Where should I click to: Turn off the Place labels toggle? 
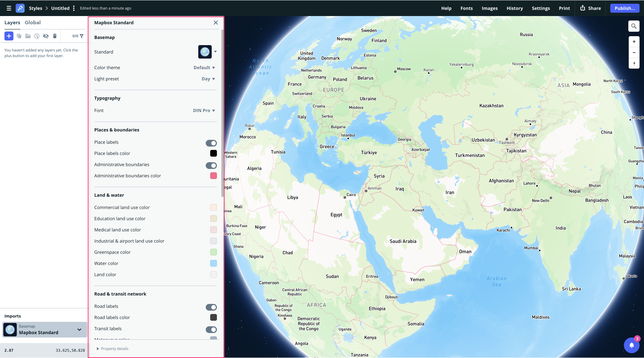point(211,143)
